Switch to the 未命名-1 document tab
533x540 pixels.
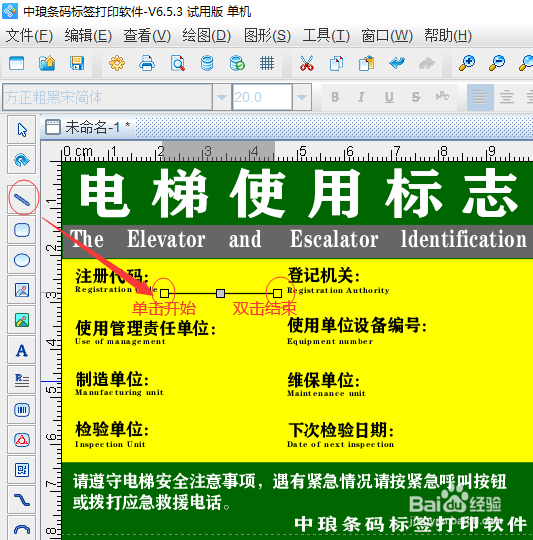pos(88,127)
